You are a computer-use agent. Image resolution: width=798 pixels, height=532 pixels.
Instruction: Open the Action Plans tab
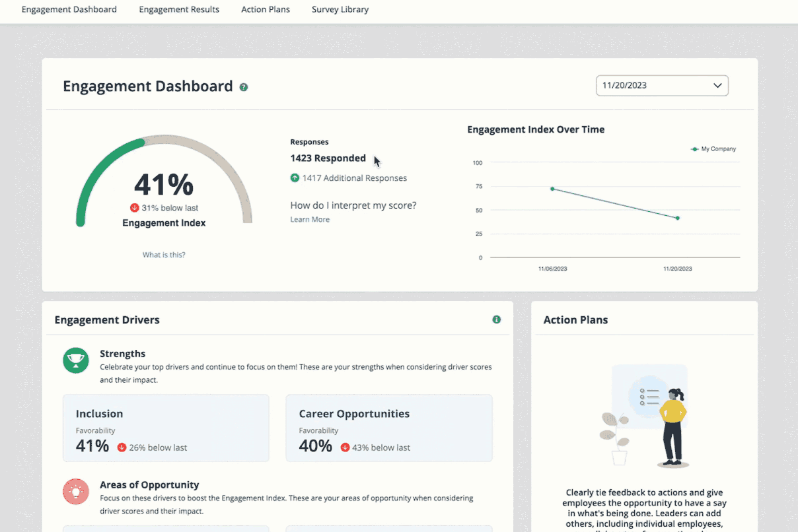(x=266, y=10)
